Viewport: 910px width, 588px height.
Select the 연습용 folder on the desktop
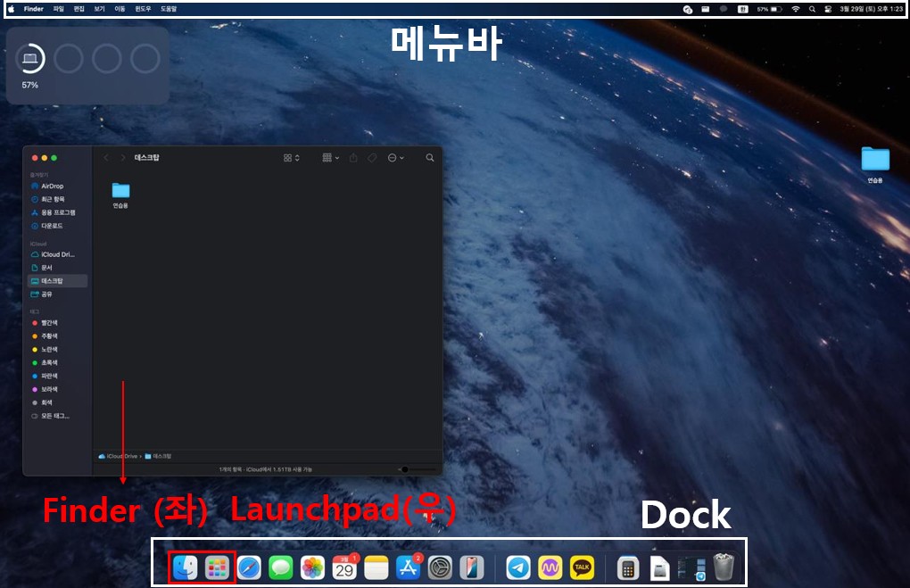(x=875, y=165)
